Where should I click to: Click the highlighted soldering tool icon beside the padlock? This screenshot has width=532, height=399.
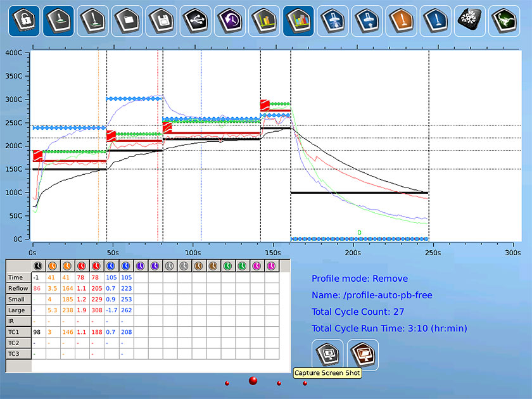pyautogui.click(x=58, y=21)
